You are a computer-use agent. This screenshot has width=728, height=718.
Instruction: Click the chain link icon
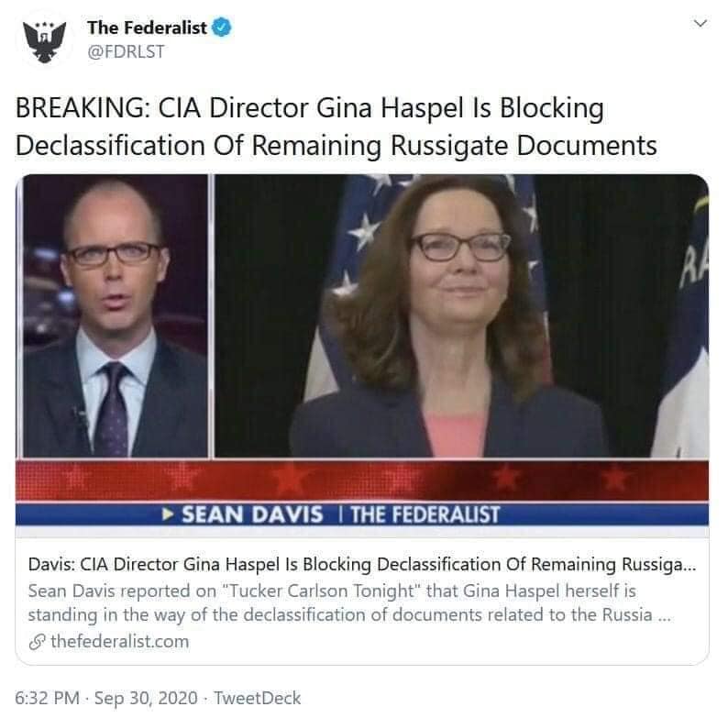[x=38, y=642]
